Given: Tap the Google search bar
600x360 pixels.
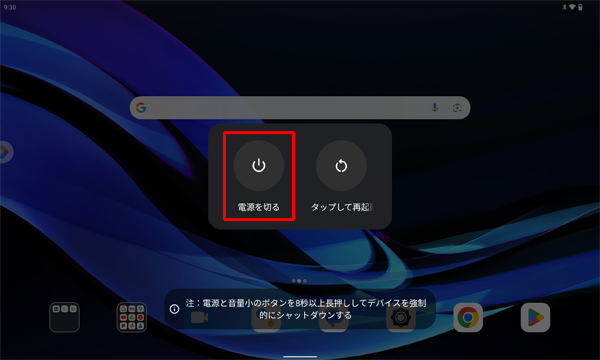Looking at the screenshot, I should point(300,108).
